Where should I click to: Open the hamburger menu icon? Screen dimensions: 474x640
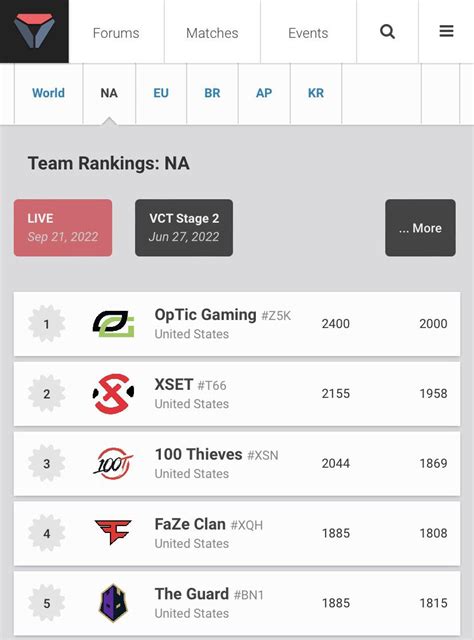[x=446, y=31]
